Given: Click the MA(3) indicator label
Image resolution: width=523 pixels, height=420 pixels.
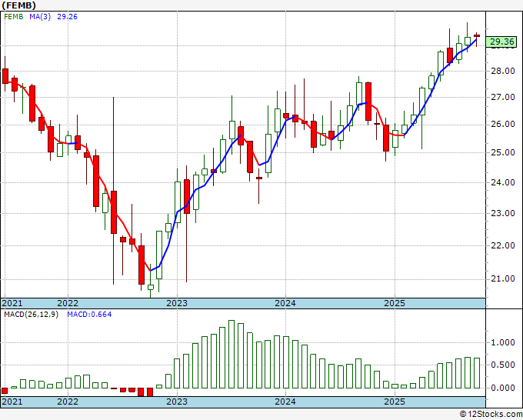Looking at the screenshot, I should coord(40,17).
